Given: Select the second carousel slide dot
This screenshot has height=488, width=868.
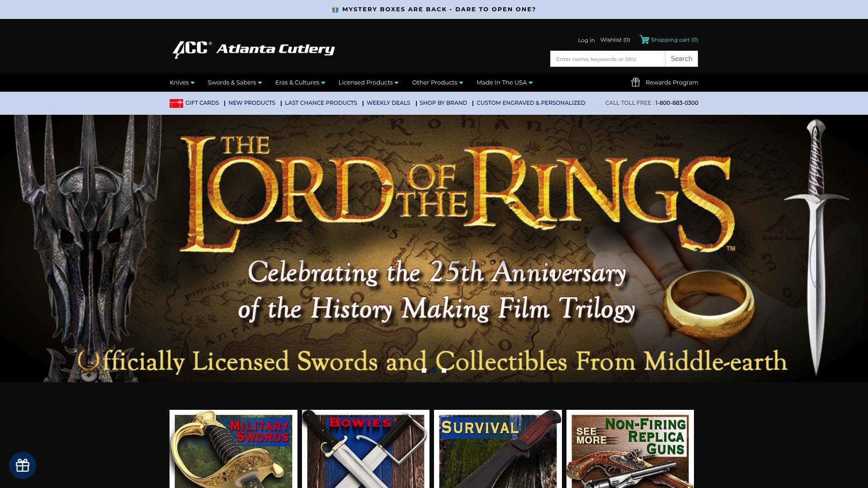Looking at the screenshot, I should (x=434, y=371).
